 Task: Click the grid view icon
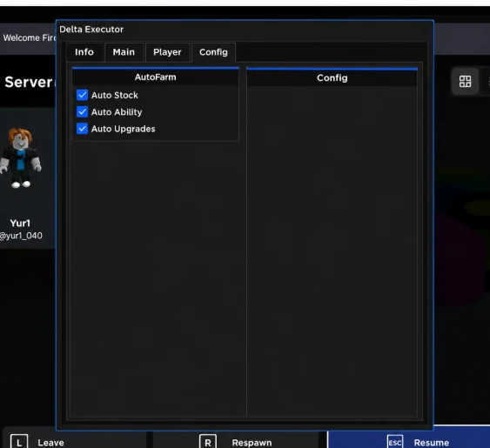tap(465, 82)
